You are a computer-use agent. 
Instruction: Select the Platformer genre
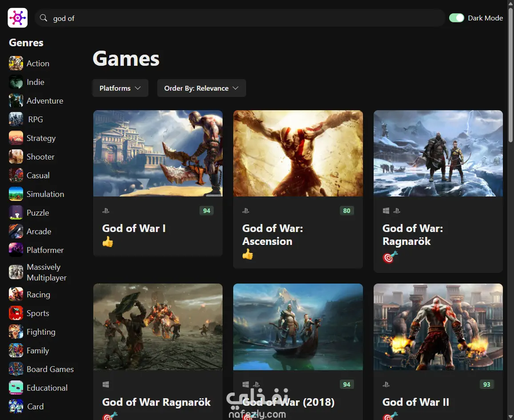(45, 250)
